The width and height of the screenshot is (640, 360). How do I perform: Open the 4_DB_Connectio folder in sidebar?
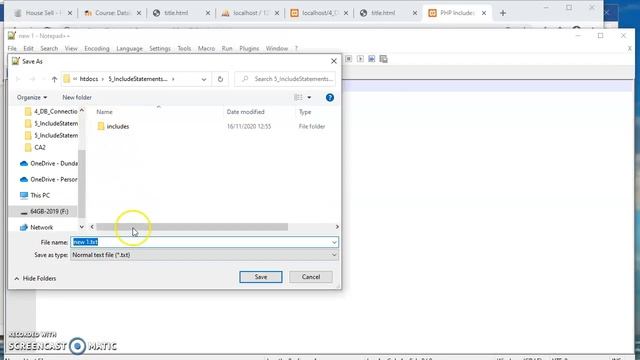51,111
